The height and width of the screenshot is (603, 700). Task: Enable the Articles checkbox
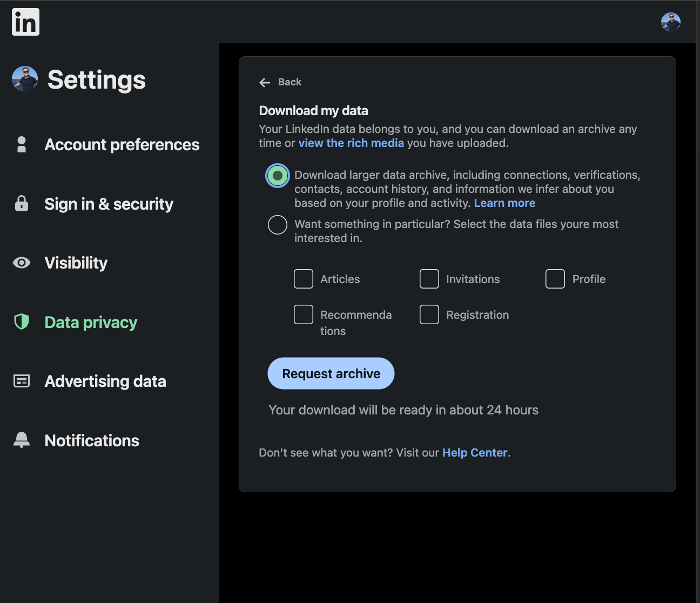click(304, 279)
